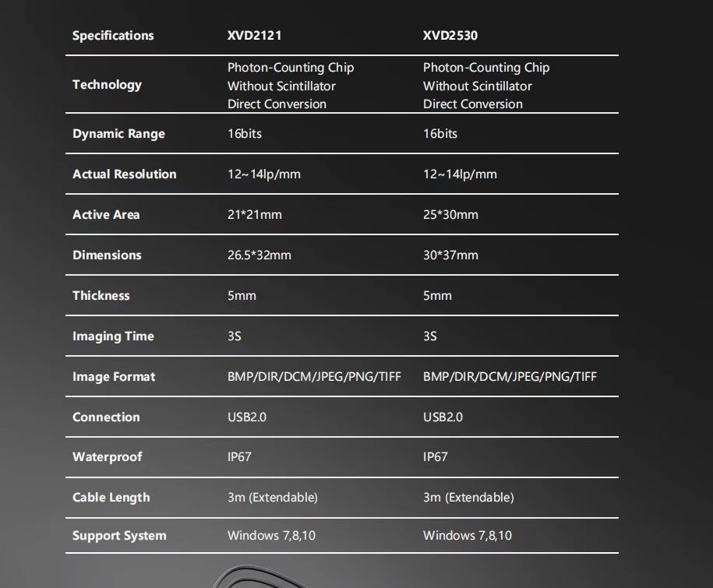This screenshot has width=713, height=588.
Task: Select 3m (Extendable) under XVD2530
Action: (468, 498)
